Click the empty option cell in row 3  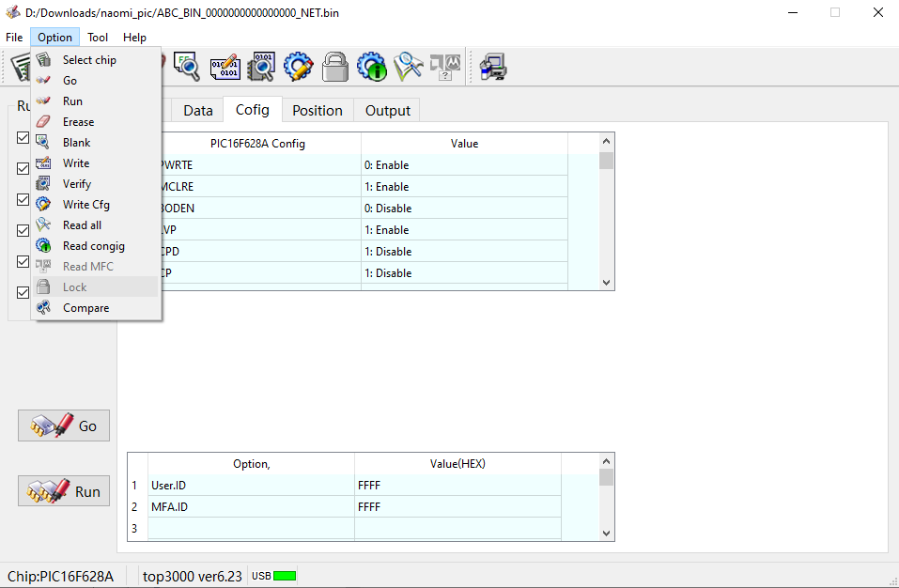[x=251, y=529]
